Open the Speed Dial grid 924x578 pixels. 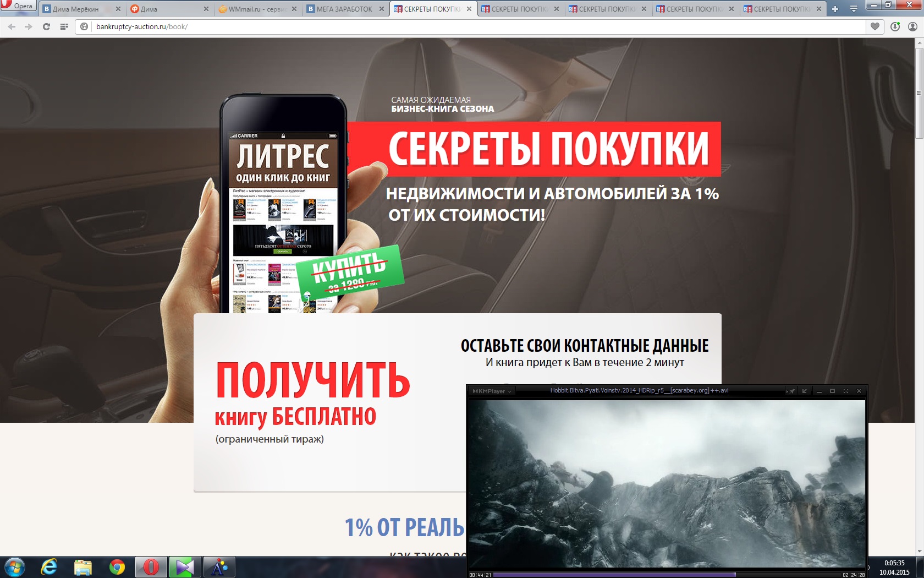coord(64,26)
